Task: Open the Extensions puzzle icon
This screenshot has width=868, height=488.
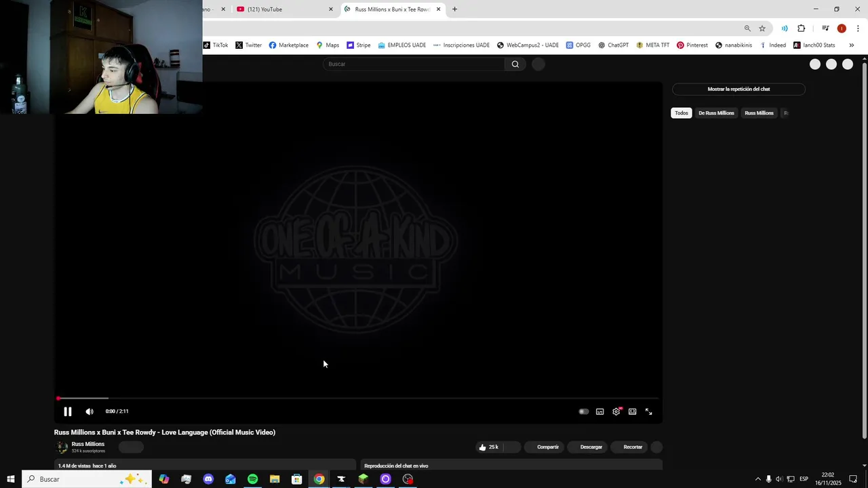Action: point(802,28)
